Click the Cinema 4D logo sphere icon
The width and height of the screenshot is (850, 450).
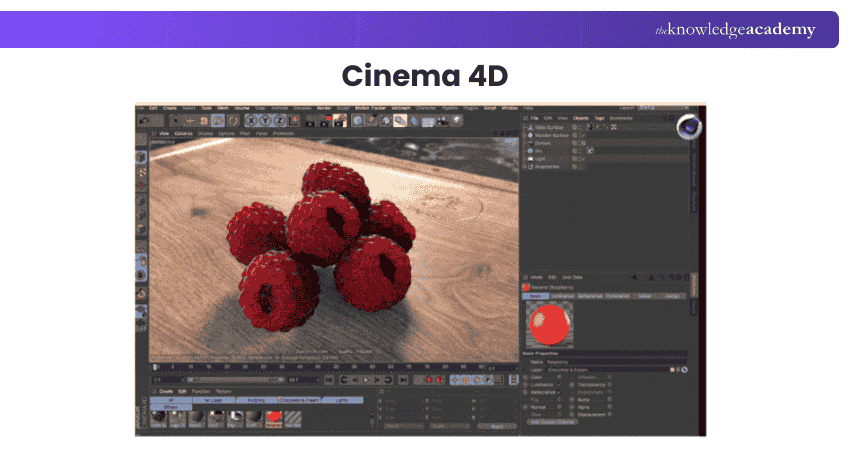689,127
